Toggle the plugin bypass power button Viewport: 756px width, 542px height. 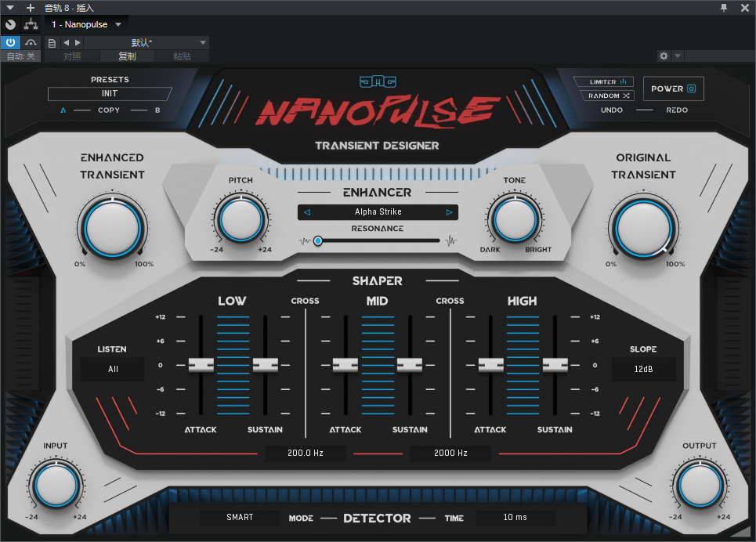coord(10,42)
